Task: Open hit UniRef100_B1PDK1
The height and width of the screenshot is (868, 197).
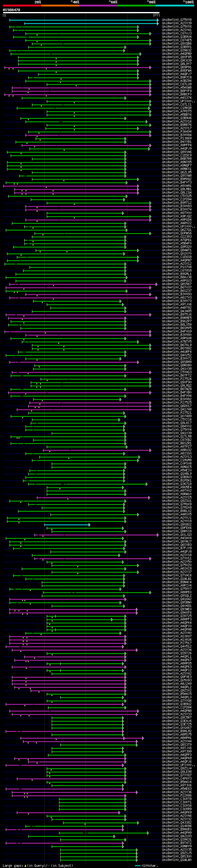Action: (177, 481)
